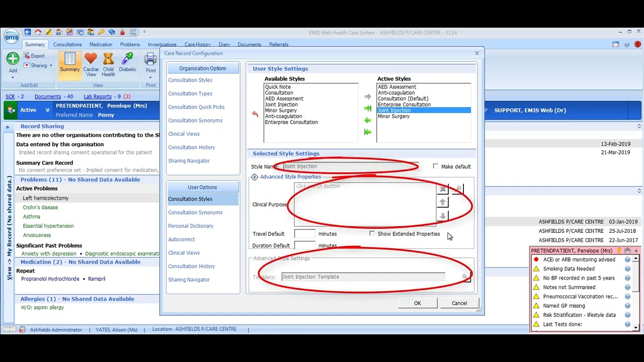The width and height of the screenshot is (644, 362).
Task: Click info icon beside Smoking Data Needed
Action: [627, 269]
